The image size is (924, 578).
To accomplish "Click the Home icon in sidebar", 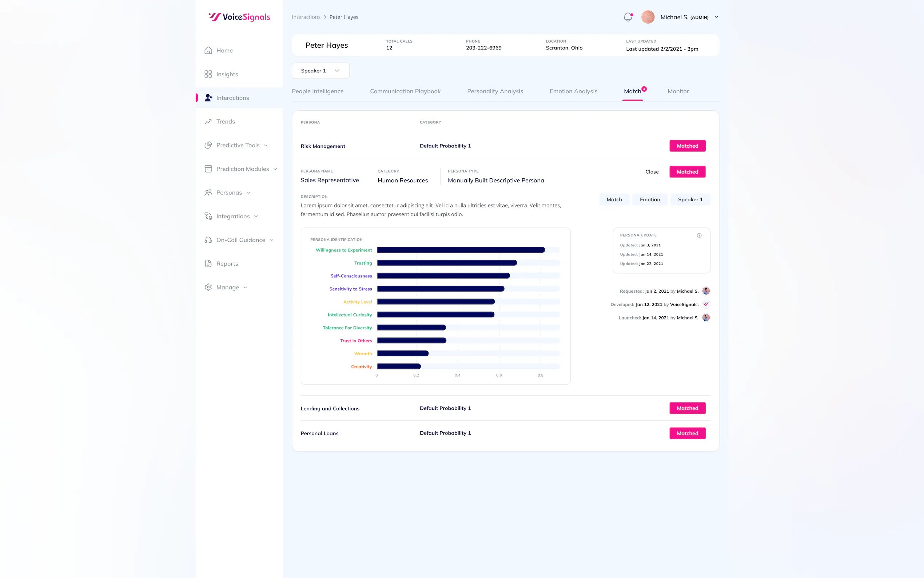I will 208,51.
